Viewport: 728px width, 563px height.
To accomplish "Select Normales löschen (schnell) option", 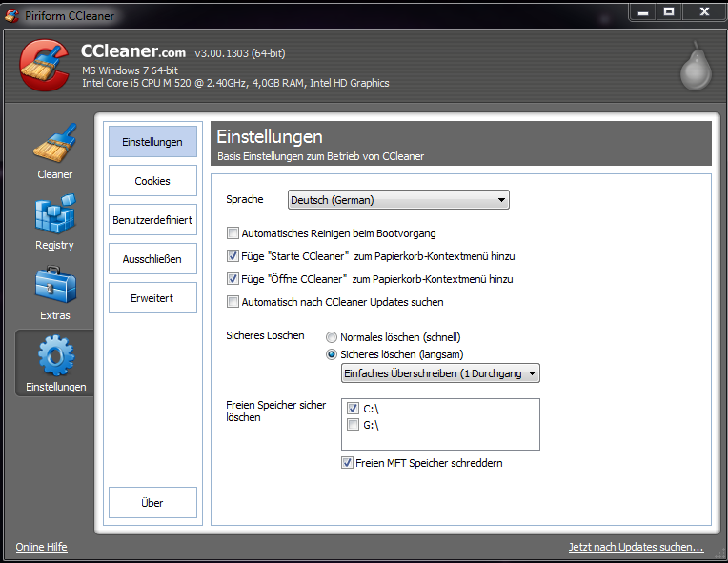I will [x=332, y=337].
